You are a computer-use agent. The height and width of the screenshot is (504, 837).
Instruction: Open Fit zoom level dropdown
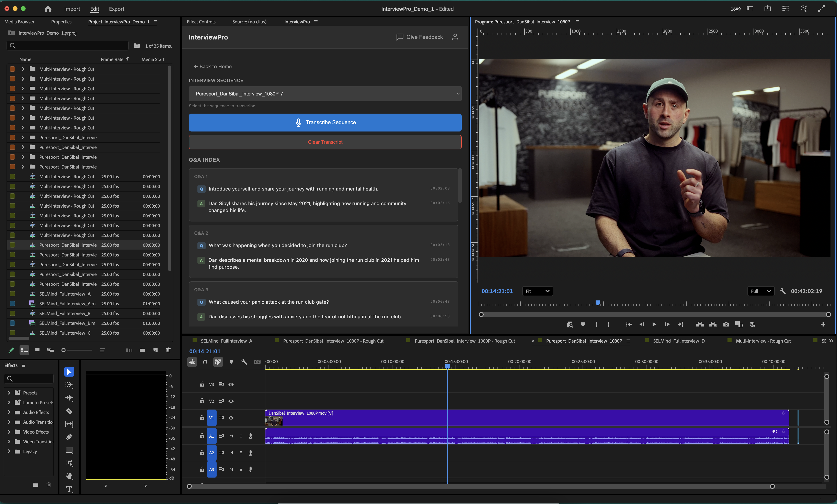pyautogui.click(x=538, y=291)
